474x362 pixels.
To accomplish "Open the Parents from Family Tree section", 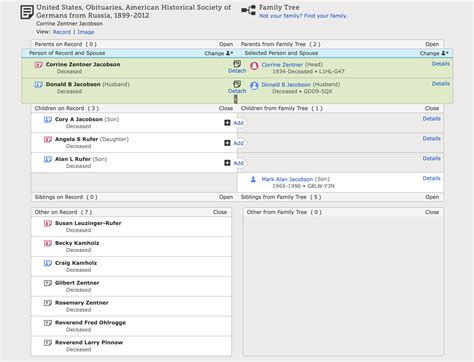I will [432, 44].
